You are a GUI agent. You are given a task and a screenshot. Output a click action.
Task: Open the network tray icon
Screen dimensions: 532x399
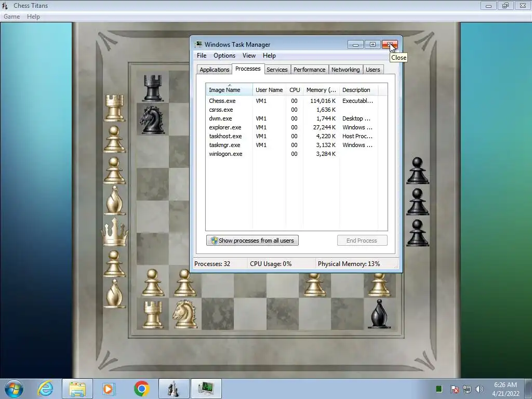pyautogui.click(x=467, y=389)
